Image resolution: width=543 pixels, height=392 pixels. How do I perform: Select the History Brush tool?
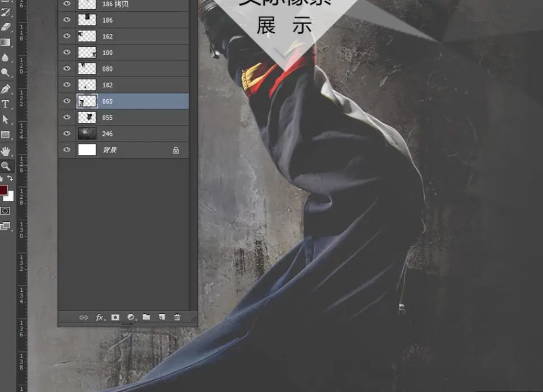click(6, 12)
